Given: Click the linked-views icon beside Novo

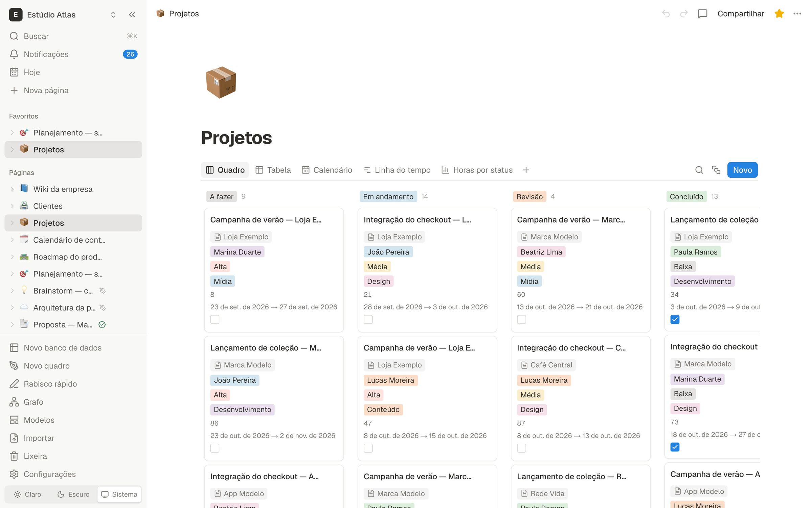Looking at the screenshot, I should click(716, 170).
